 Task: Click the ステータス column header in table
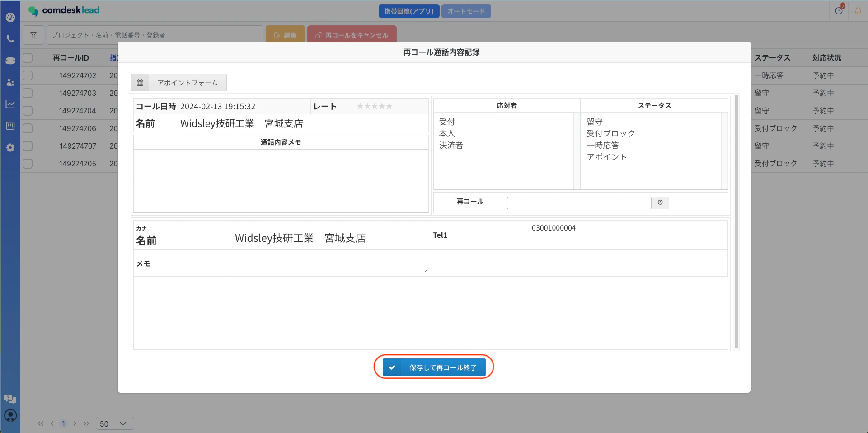tap(773, 58)
